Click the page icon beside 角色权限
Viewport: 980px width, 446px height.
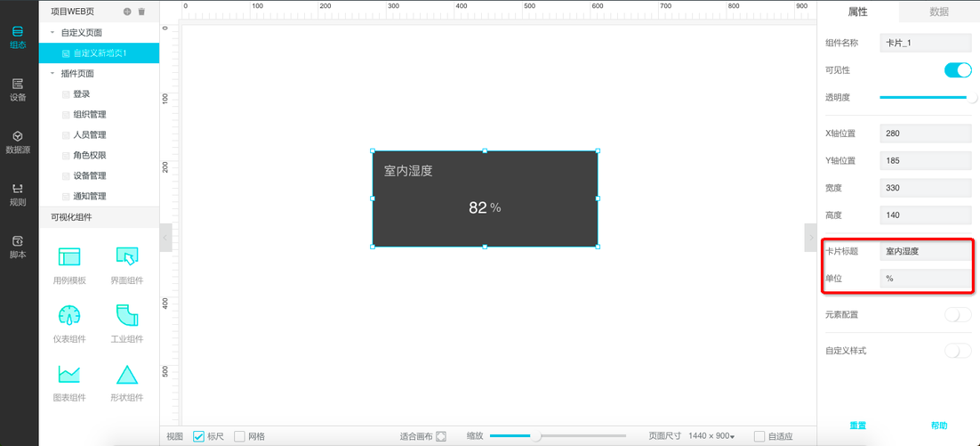(x=66, y=156)
